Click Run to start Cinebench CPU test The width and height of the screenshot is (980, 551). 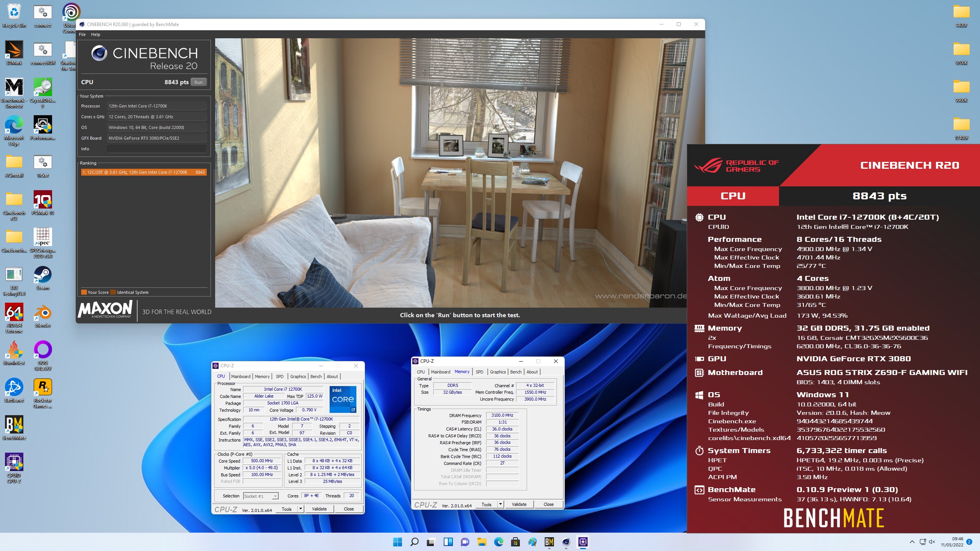click(198, 82)
